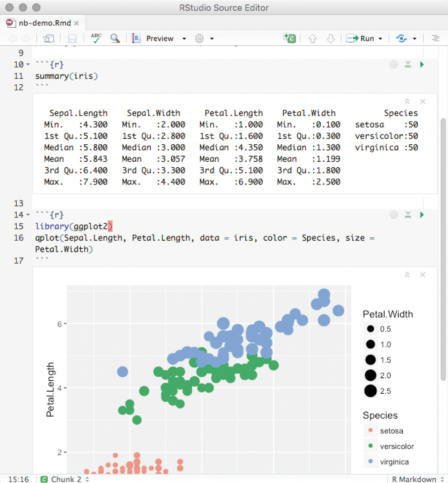Click the Sepal.Length column header
448x483 pixels.
(x=79, y=113)
